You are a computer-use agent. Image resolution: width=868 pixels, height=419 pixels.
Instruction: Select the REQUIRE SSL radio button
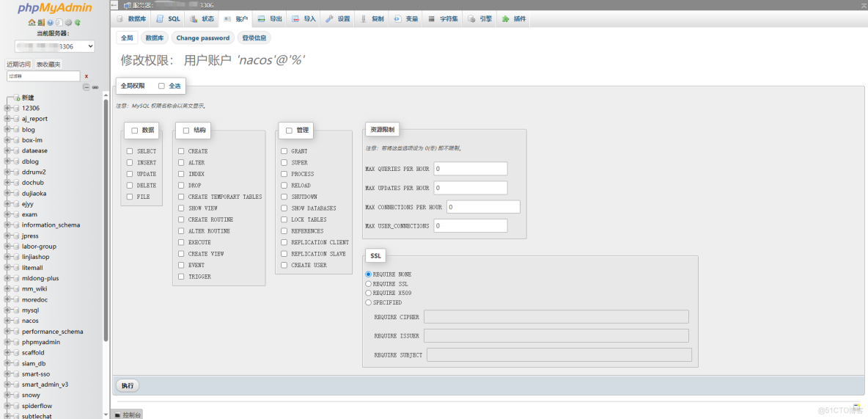369,284
